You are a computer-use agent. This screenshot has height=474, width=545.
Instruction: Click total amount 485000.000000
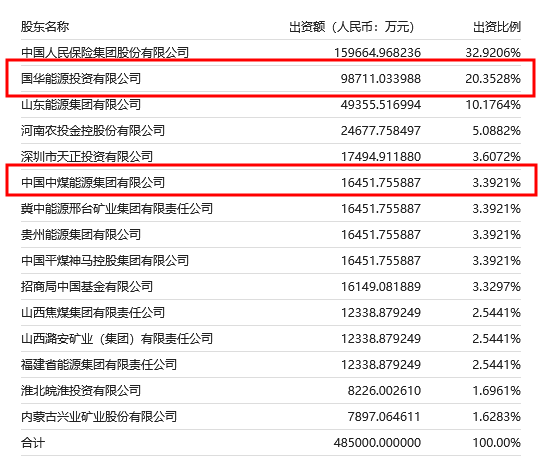pyautogui.click(x=377, y=443)
